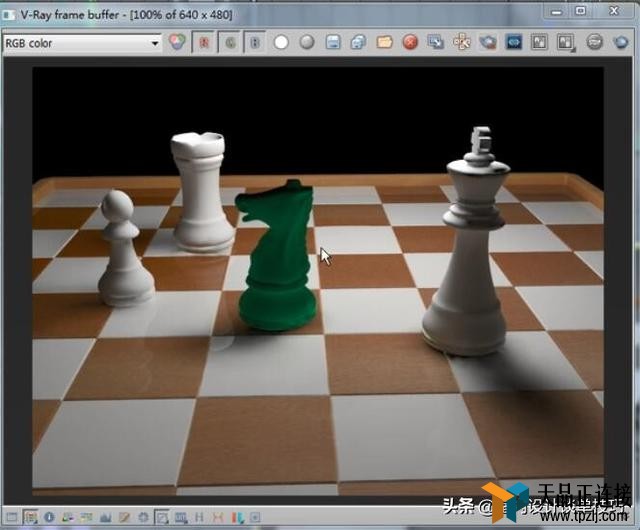
Task: Switch to alpha channel using white circle
Action: (281, 42)
